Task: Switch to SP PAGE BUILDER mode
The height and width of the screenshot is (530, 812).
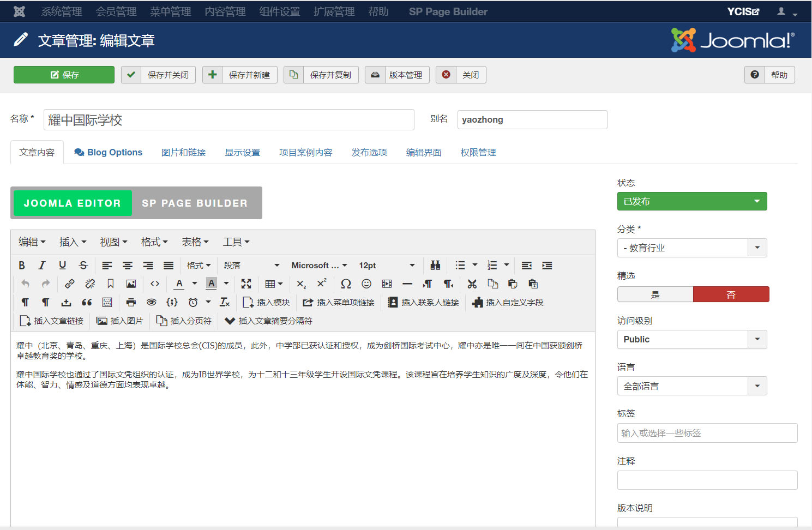Action: (195, 203)
